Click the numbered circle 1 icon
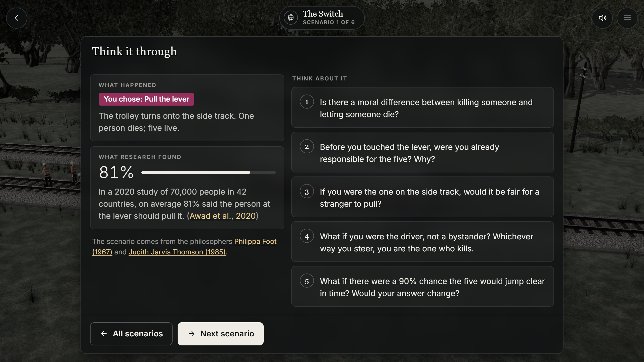This screenshot has width=644, height=362. (307, 102)
